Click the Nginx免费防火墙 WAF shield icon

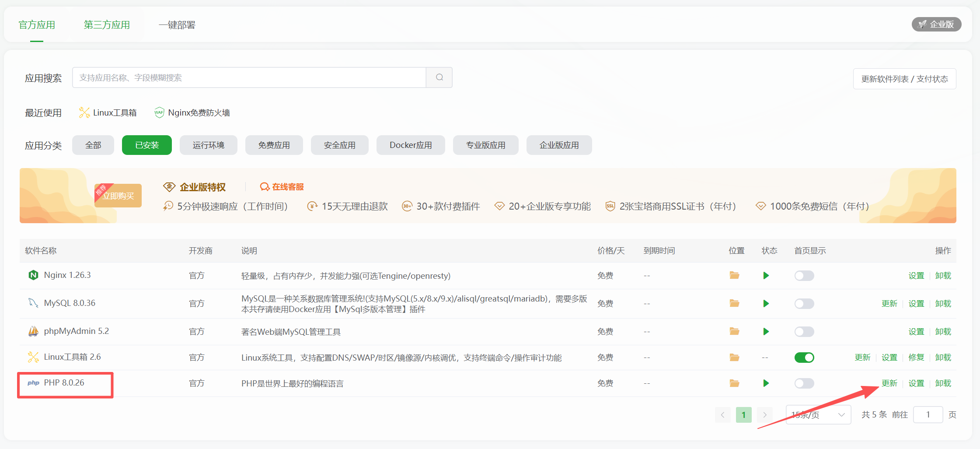click(159, 112)
